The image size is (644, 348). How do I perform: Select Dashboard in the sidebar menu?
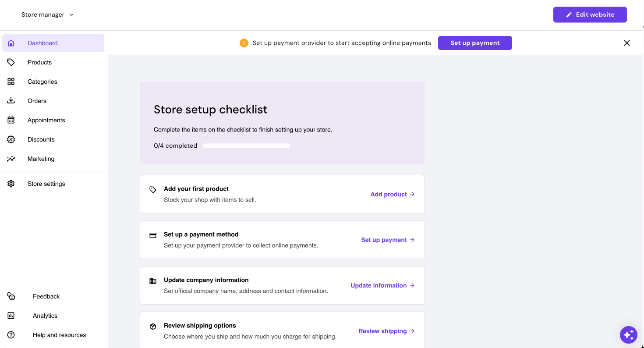[x=42, y=43]
